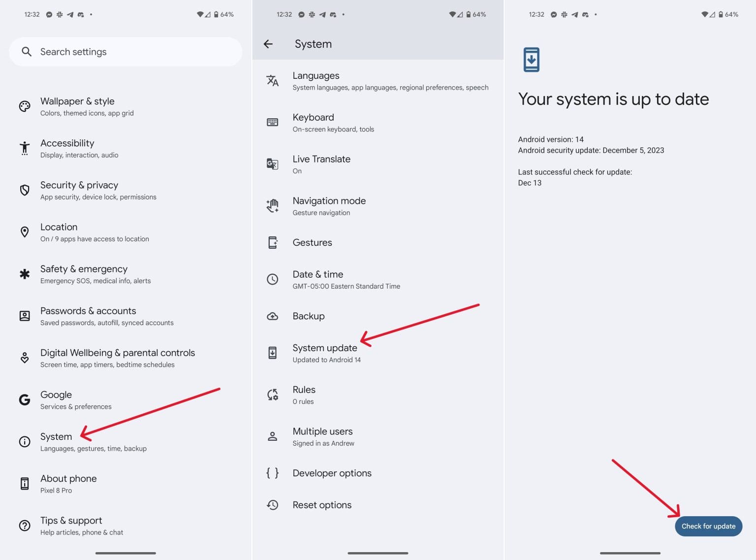Viewport: 756px width, 560px height.
Task: Open System update menu item
Action: [325, 353]
